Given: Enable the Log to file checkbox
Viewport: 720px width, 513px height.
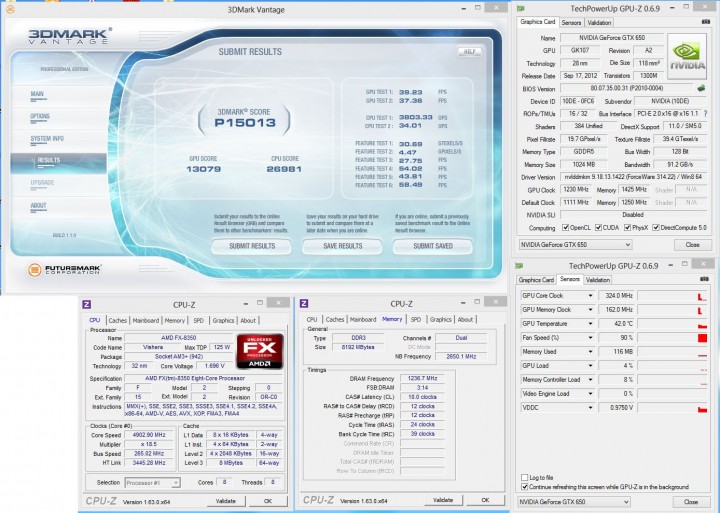Looking at the screenshot, I should [x=524, y=478].
